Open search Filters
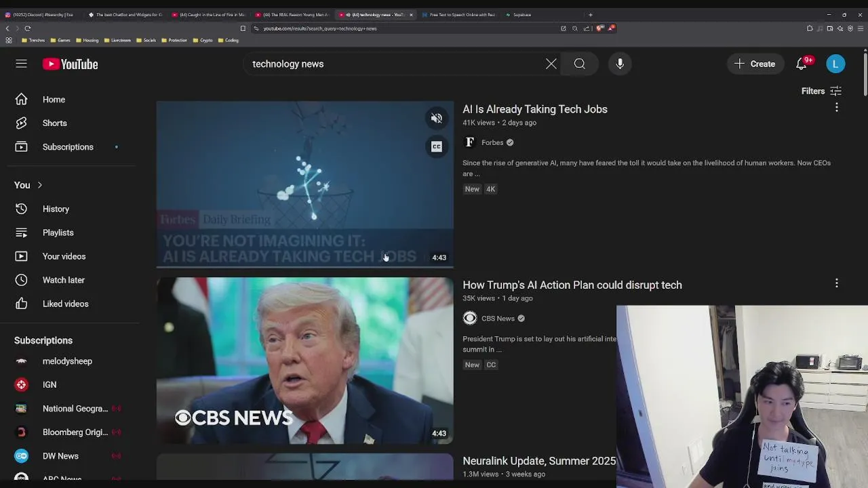 coord(821,91)
